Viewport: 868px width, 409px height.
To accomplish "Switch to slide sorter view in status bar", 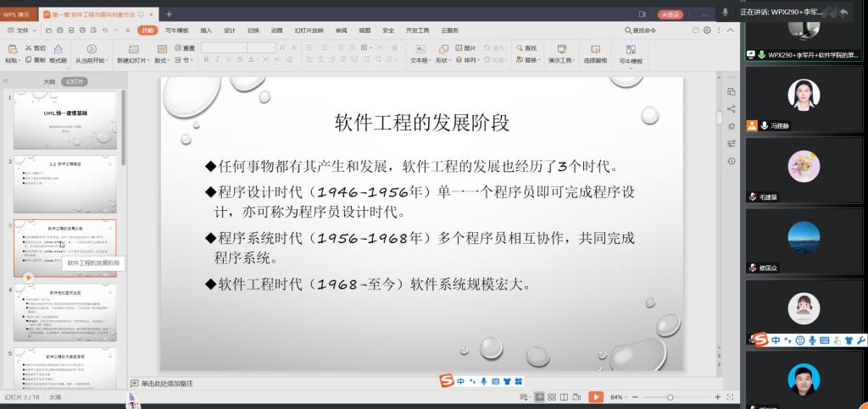I will (554, 397).
